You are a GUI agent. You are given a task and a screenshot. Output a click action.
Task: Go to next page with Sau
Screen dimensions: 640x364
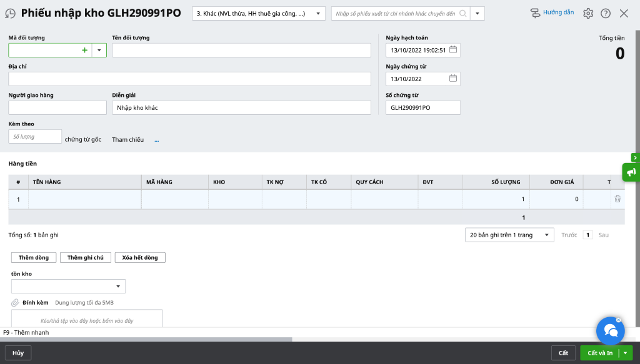[x=604, y=235]
